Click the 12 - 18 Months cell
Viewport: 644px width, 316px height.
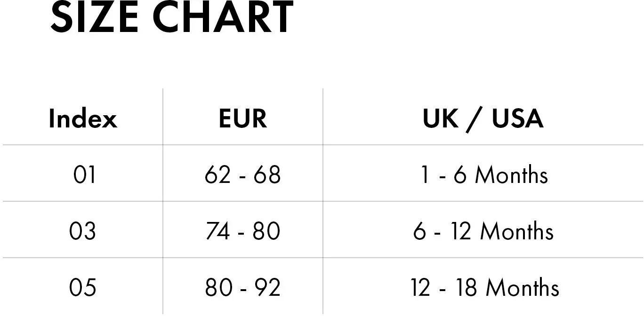485,287
